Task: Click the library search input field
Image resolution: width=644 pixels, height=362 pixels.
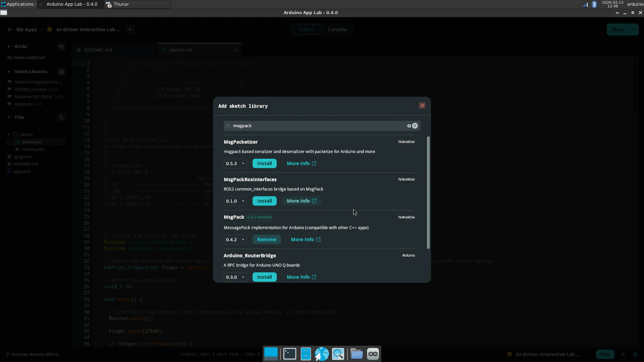Action: (322, 126)
